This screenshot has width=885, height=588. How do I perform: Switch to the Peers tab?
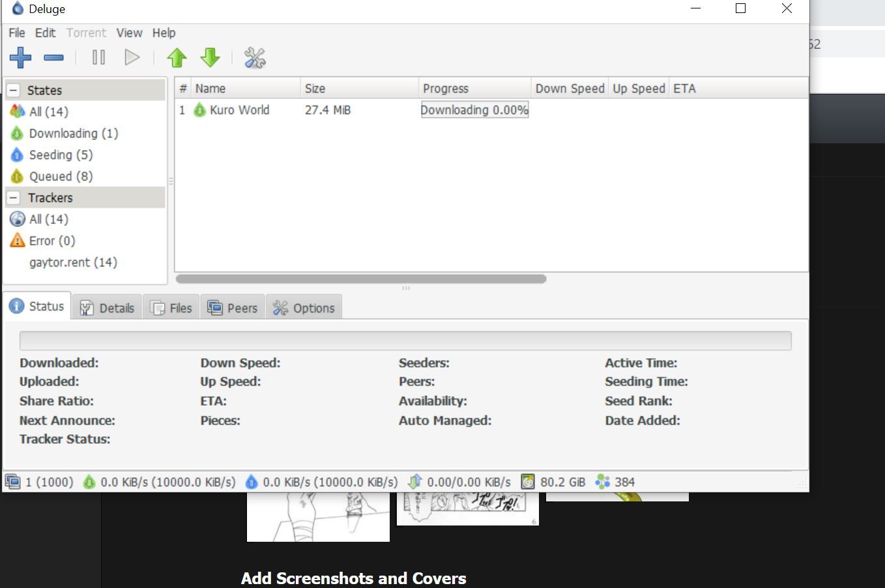[x=233, y=308]
